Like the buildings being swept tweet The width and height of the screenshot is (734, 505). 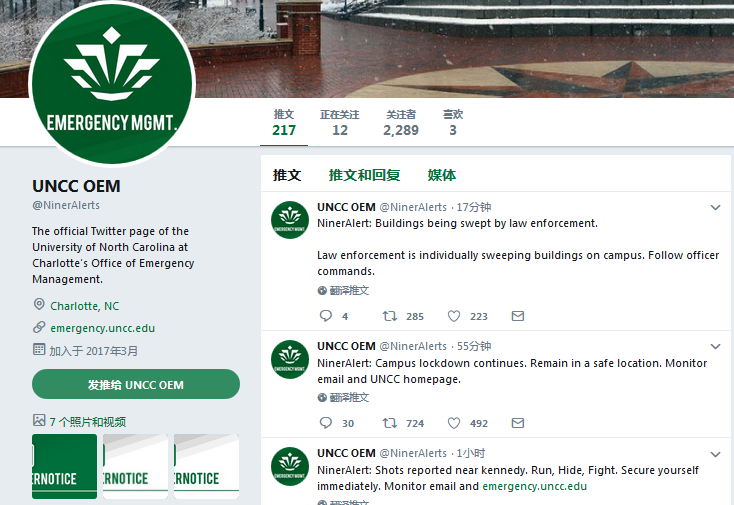pyautogui.click(x=454, y=316)
